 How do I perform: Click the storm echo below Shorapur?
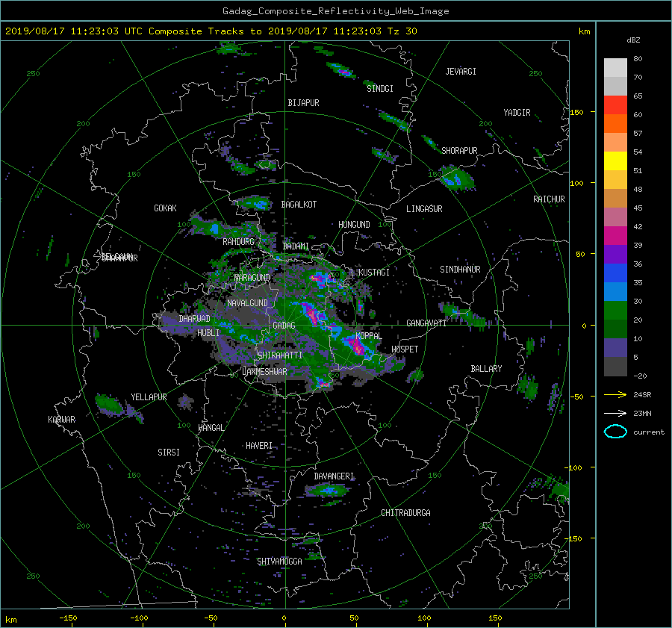coord(457,179)
